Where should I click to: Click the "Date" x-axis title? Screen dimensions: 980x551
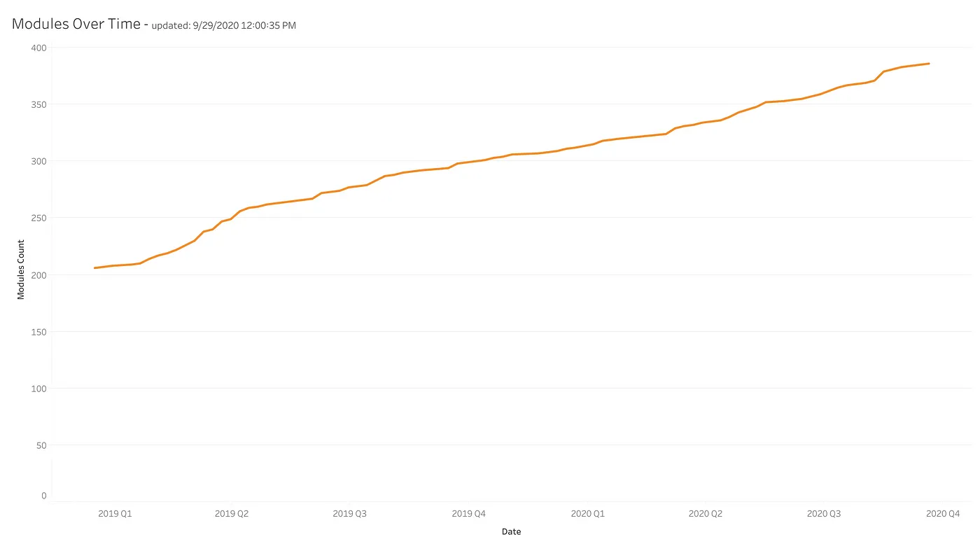coord(511,531)
